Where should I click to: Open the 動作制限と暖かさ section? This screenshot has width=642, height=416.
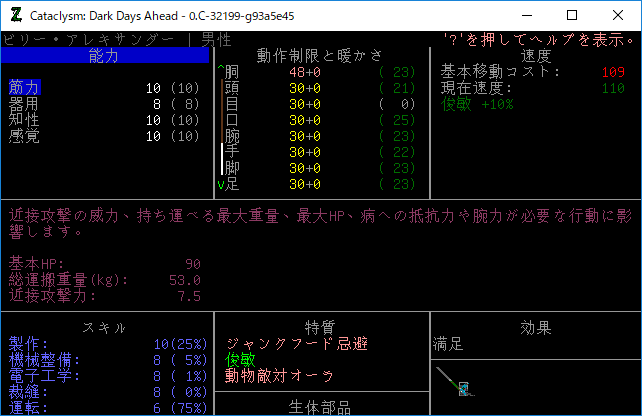point(320,56)
